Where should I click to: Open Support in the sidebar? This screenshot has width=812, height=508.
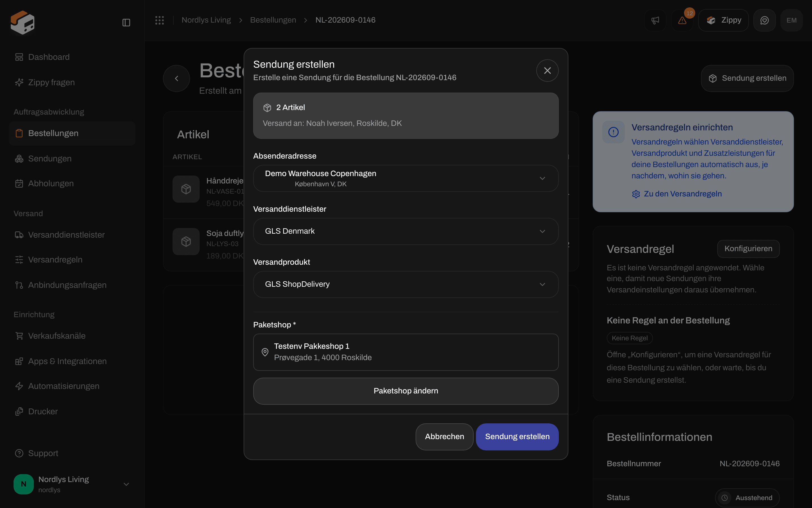(72, 453)
